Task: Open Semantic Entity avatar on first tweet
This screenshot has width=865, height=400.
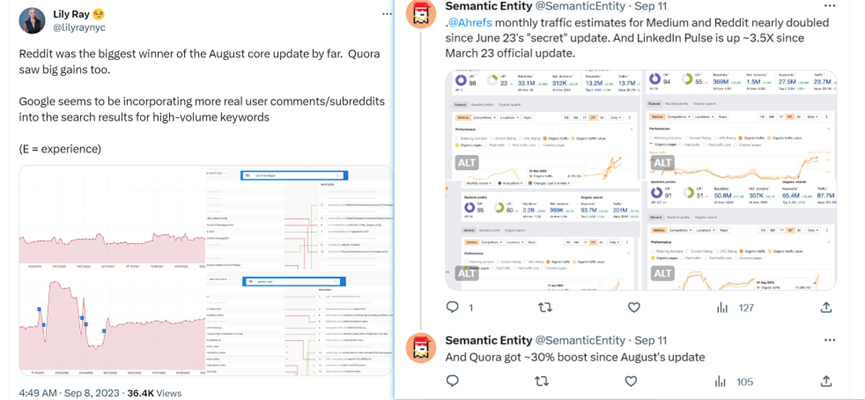Action: click(421, 14)
